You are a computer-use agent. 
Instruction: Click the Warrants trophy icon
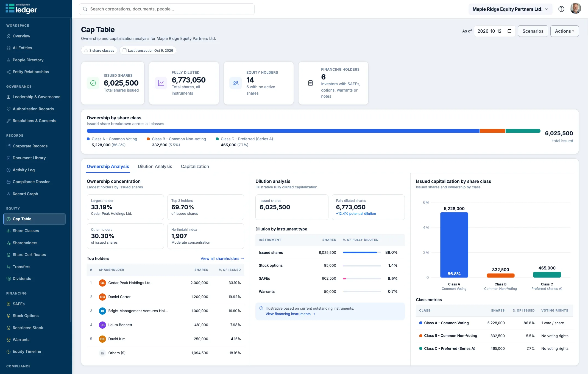pyautogui.click(x=9, y=340)
